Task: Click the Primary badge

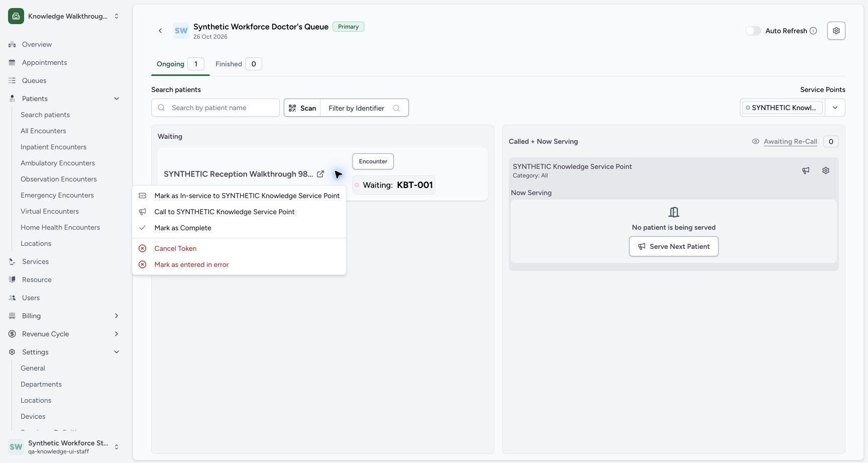Action: 348,27
